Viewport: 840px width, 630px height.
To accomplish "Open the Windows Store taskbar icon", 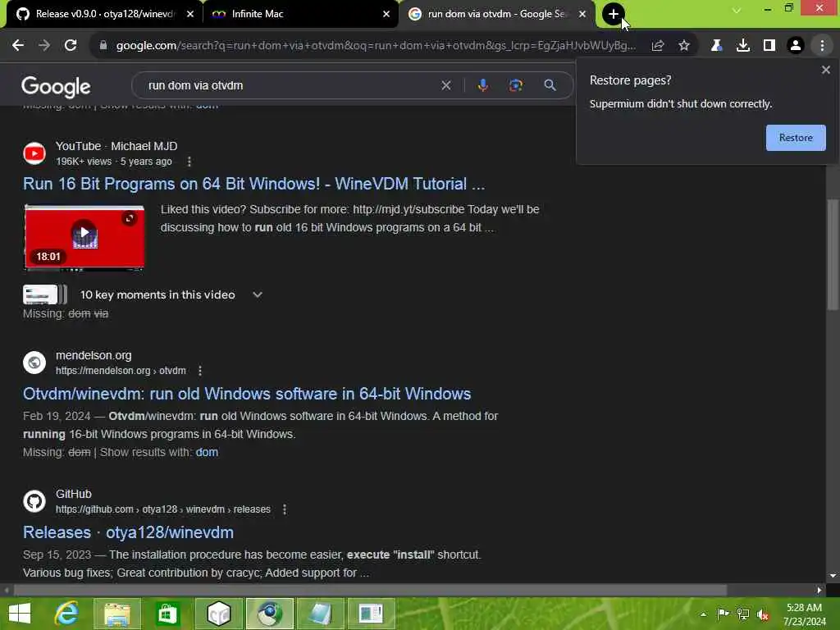I will [167, 614].
